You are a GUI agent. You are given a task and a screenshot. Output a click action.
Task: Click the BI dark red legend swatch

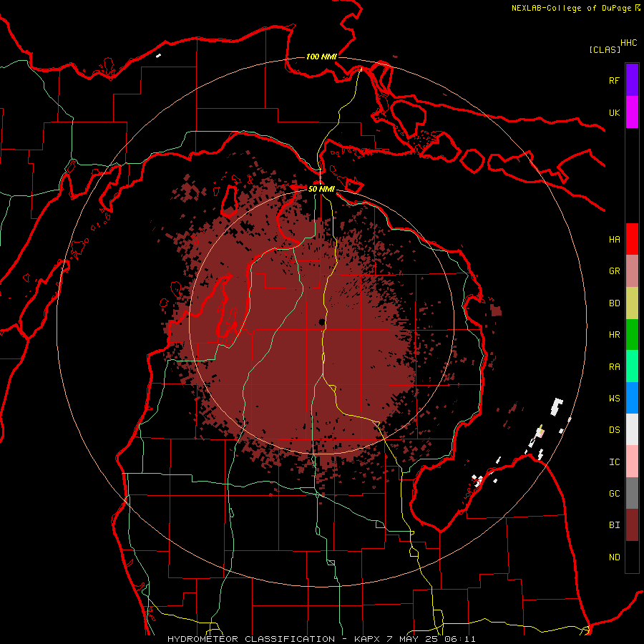[632, 525]
